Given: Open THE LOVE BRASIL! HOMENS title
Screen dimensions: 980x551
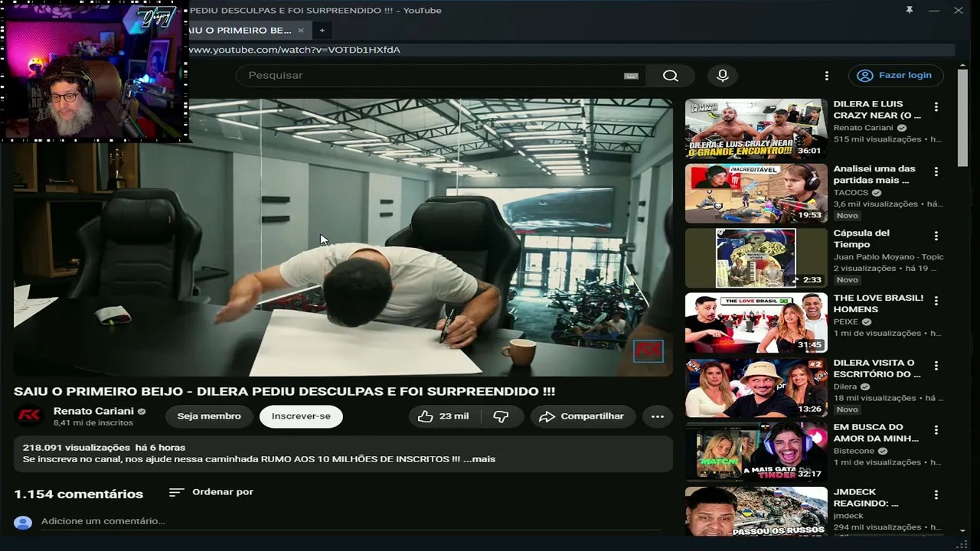Looking at the screenshot, I should [878, 304].
